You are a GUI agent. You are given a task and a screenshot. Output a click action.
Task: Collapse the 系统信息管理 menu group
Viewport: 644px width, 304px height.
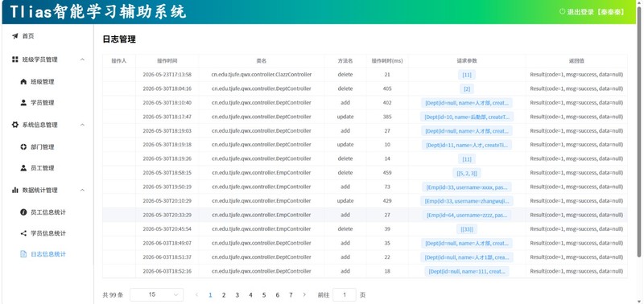click(x=82, y=125)
